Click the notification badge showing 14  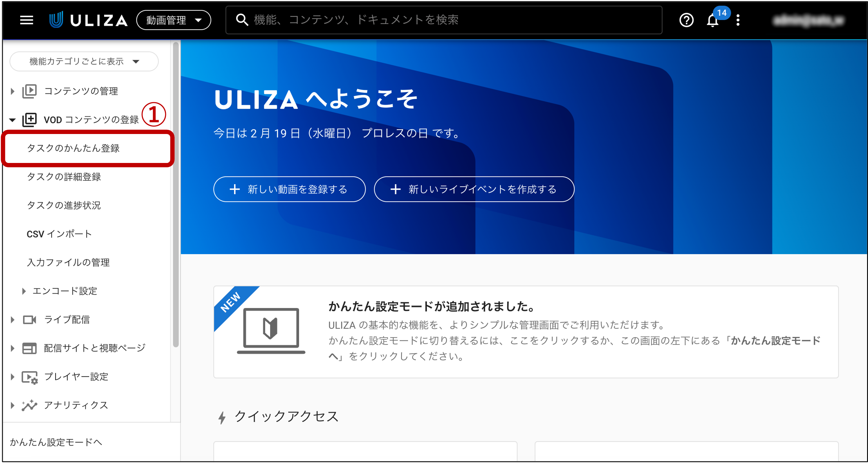click(x=721, y=13)
